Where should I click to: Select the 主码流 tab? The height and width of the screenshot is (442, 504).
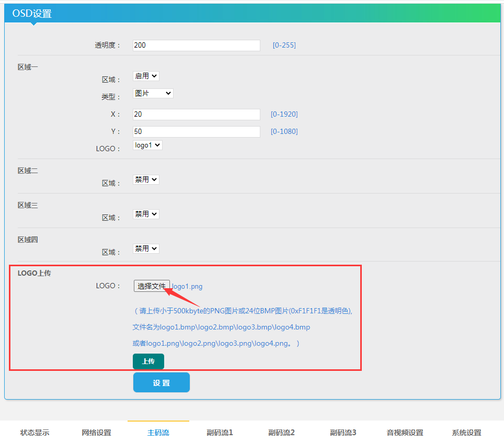point(158,433)
